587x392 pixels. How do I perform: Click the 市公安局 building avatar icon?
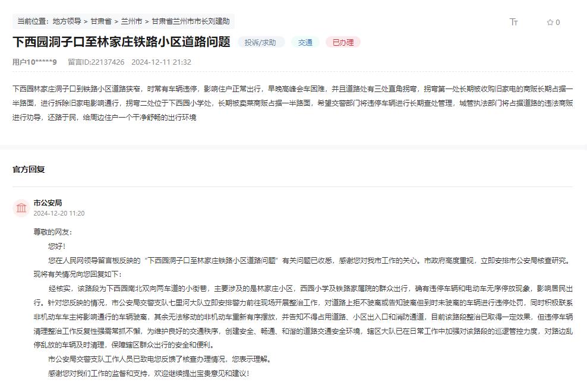point(21,208)
